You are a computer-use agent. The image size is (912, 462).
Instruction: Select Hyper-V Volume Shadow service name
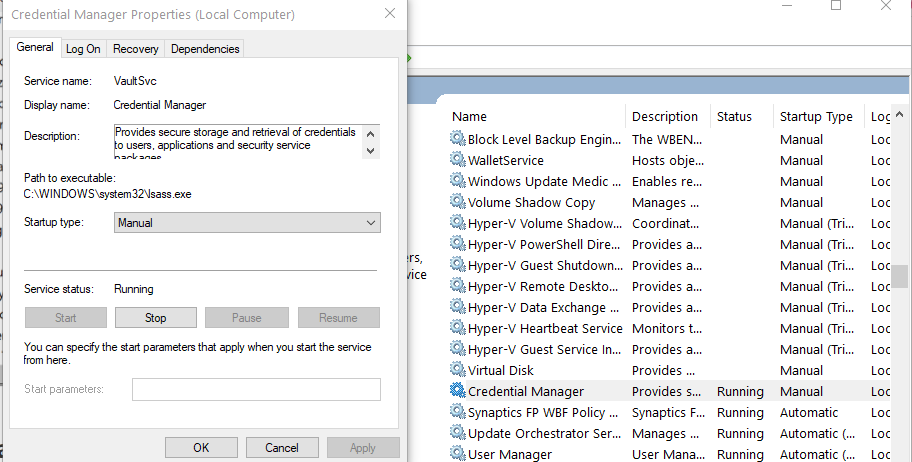pos(545,223)
